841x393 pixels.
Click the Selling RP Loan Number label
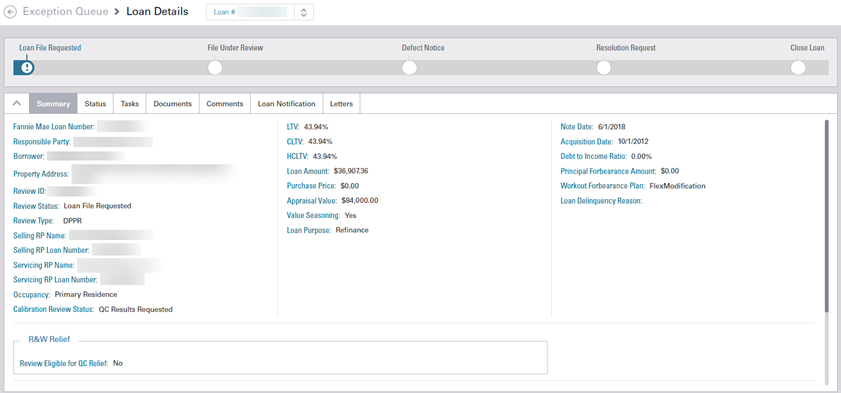[51, 250]
